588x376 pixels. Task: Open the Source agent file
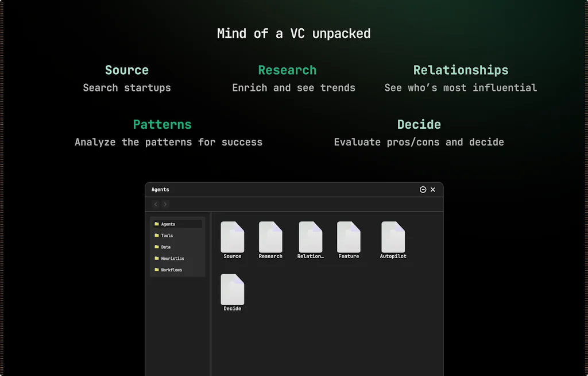point(232,236)
